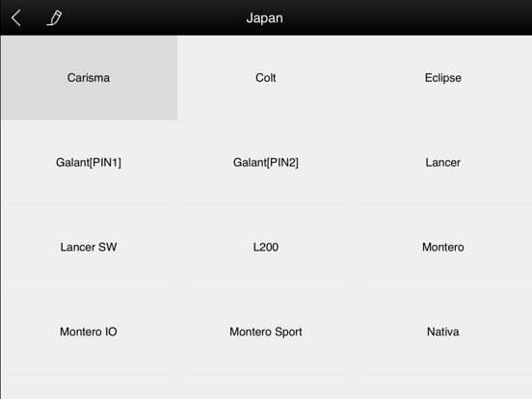Tap the pencil edit icon
This screenshot has height=399, width=532.
pos(54,18)
